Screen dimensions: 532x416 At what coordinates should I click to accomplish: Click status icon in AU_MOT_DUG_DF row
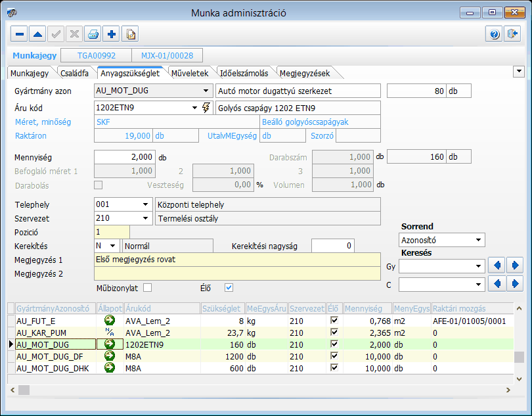110,356
